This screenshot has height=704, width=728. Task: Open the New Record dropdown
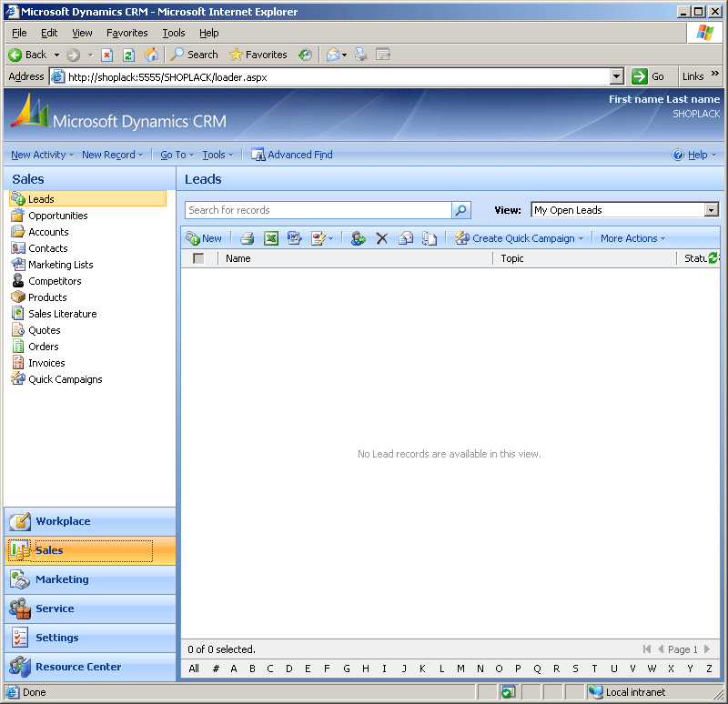click(112, 155)
